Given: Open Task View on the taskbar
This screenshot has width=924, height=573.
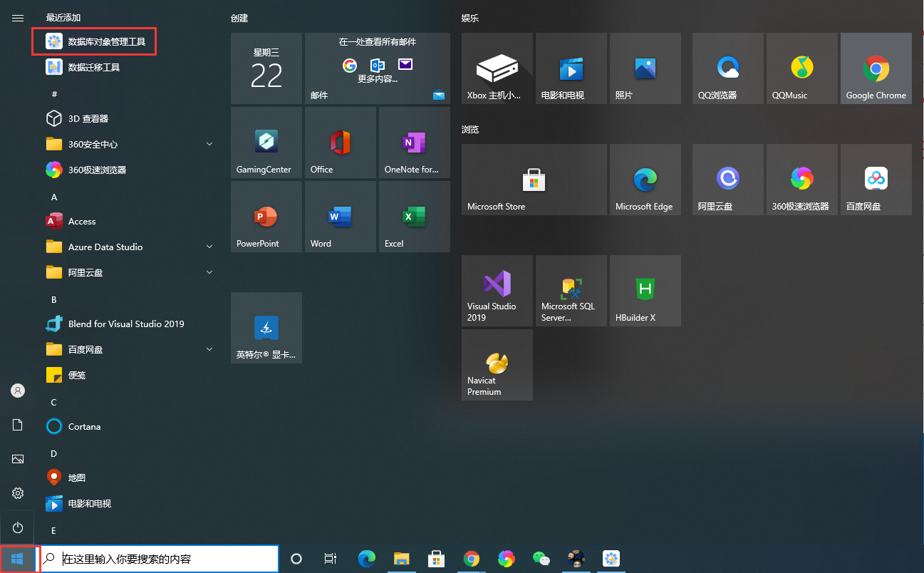Looking at the screenshot, I should tap(330, 559).
